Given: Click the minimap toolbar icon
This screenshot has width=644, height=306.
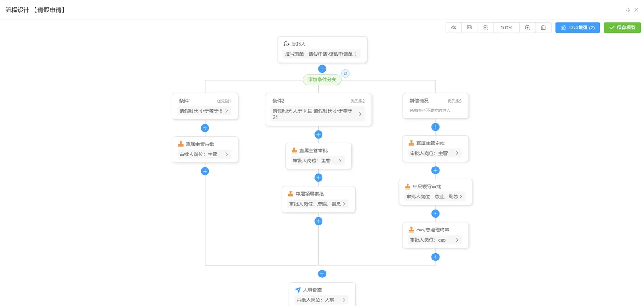Looking at the screenshot, I should click(469, 28).
